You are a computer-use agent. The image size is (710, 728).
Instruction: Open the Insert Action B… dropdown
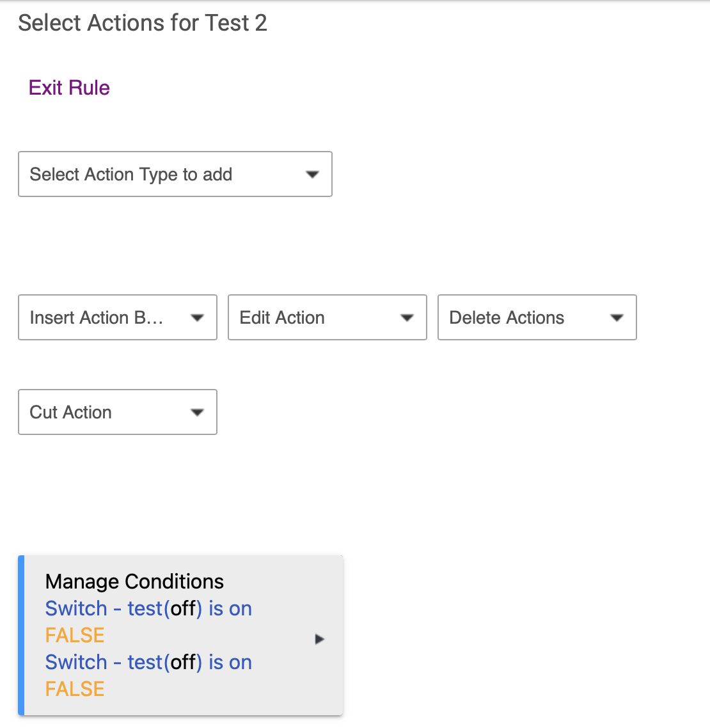pos(118,317)
